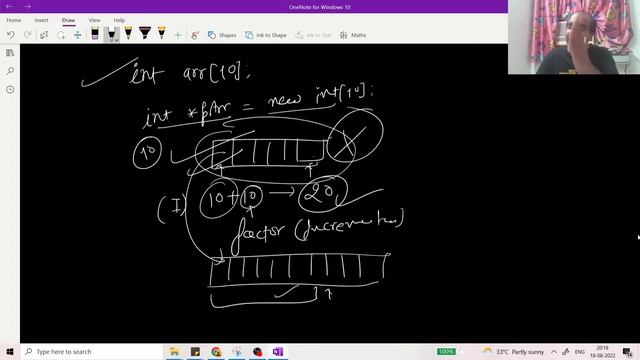This screenshot has height=360, width=640.
Task: Pick the currently selected white pen
Action: [111, 34]
